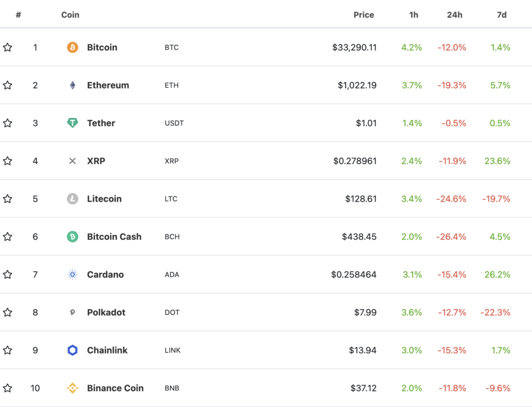Click Cardano's green 26.2% weekly change
This screenshot has height=407, width=532.
pos(497,274)
